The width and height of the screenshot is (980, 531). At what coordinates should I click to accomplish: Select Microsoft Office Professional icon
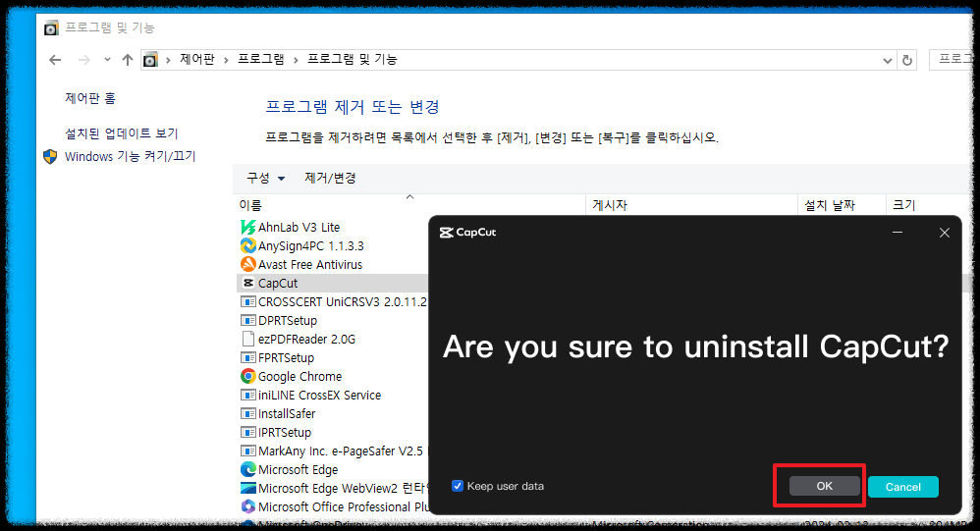click(x=248, y=506)
